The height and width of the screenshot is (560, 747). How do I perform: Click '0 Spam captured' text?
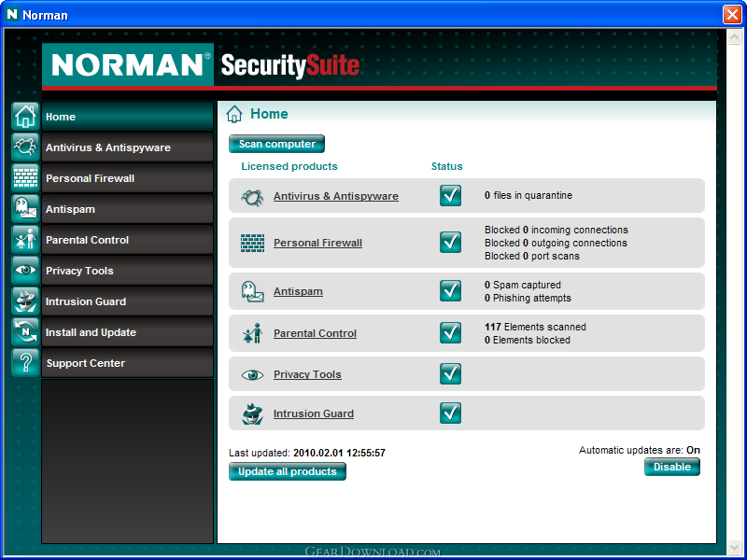pos(523,285)
